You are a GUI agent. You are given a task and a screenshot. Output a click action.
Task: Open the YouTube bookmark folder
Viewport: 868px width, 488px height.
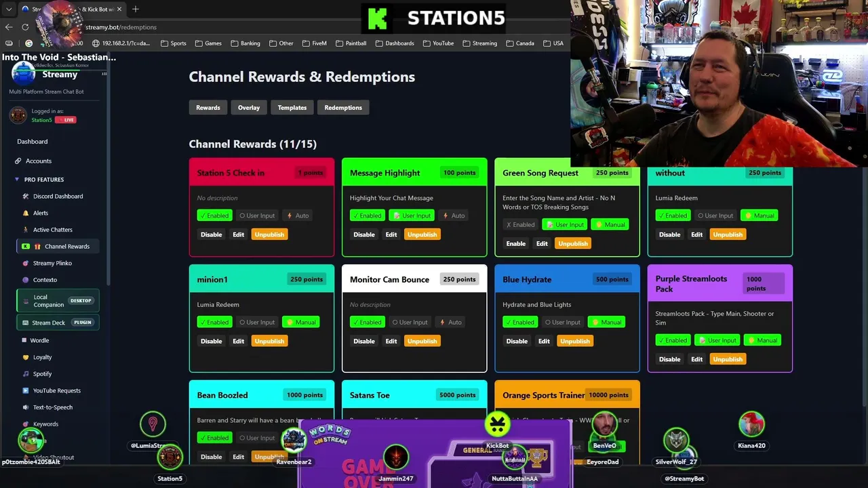coord(438,43)
